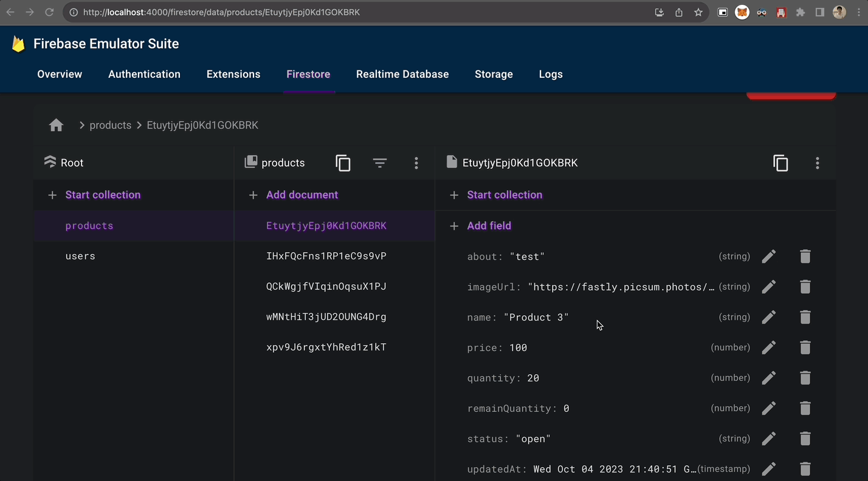Delete the name field
868x481 pixels.
click(805, 317)
